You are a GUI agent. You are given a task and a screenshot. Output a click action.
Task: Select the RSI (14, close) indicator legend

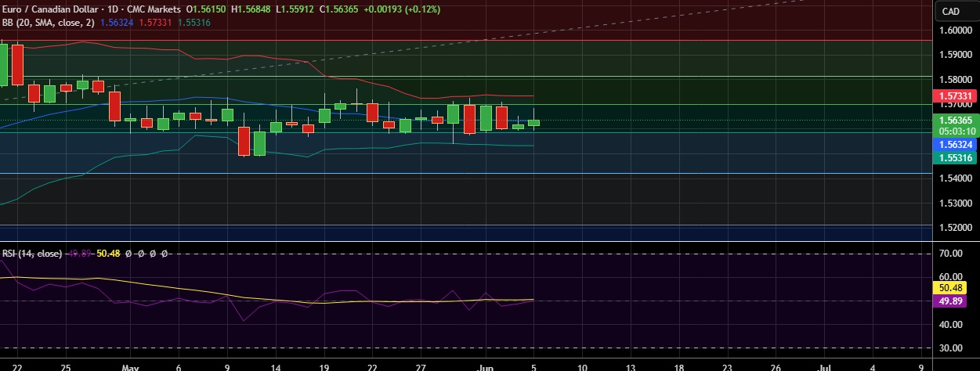pos(32,254)
